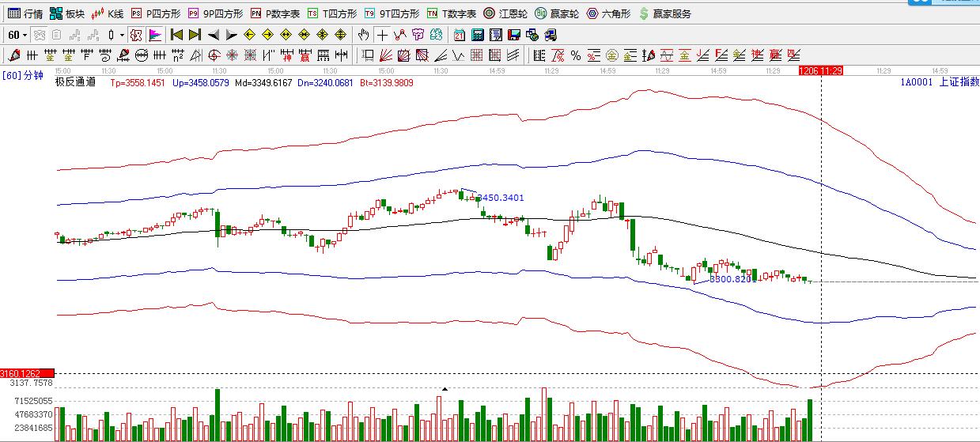
Task: Toggle the colored flag indicator button
Action: (155, 35)
